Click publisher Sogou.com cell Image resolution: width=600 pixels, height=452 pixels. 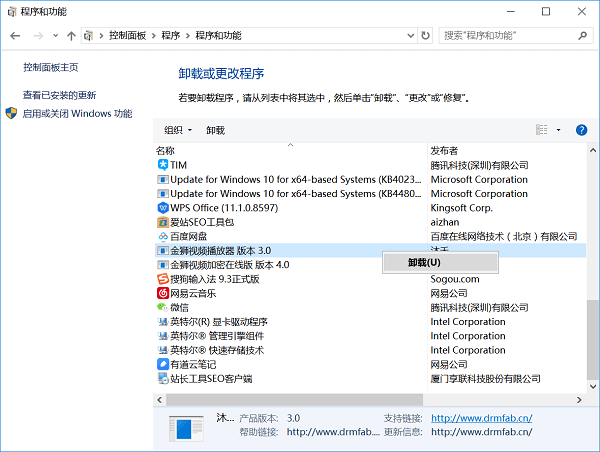455,279
